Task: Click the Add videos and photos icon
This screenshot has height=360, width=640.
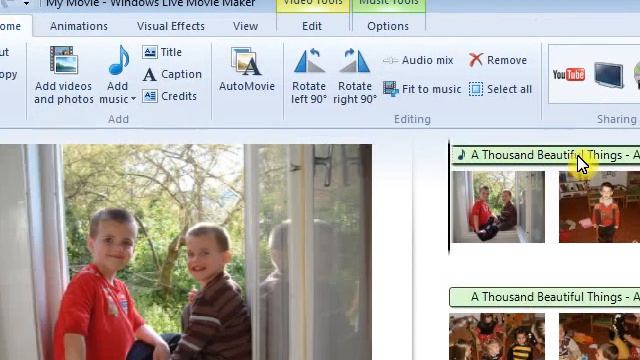Action: (64, 60)
